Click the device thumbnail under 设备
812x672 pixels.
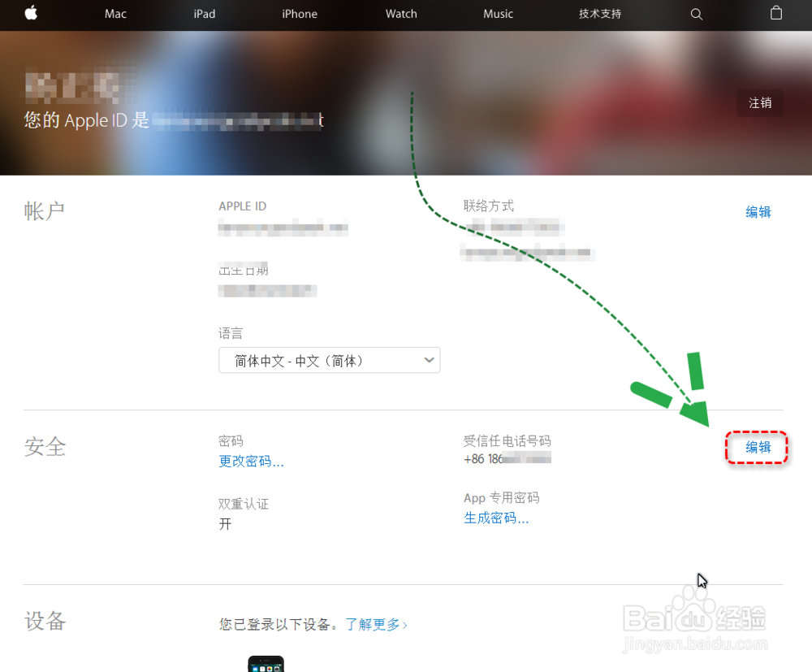click(x=266, y=664)
